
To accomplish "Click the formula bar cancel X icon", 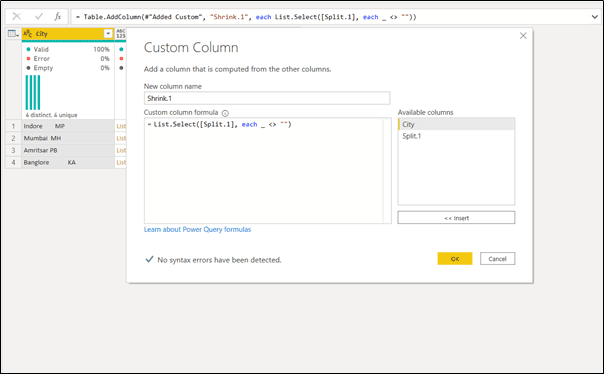I will point(17,16).
